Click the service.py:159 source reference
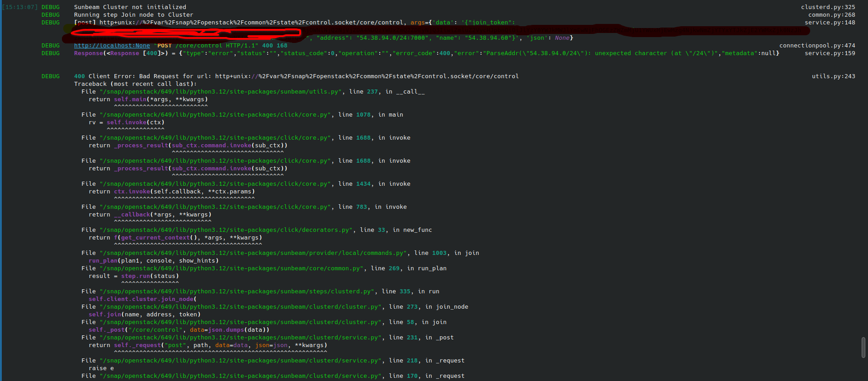 (x=830, y=53)
